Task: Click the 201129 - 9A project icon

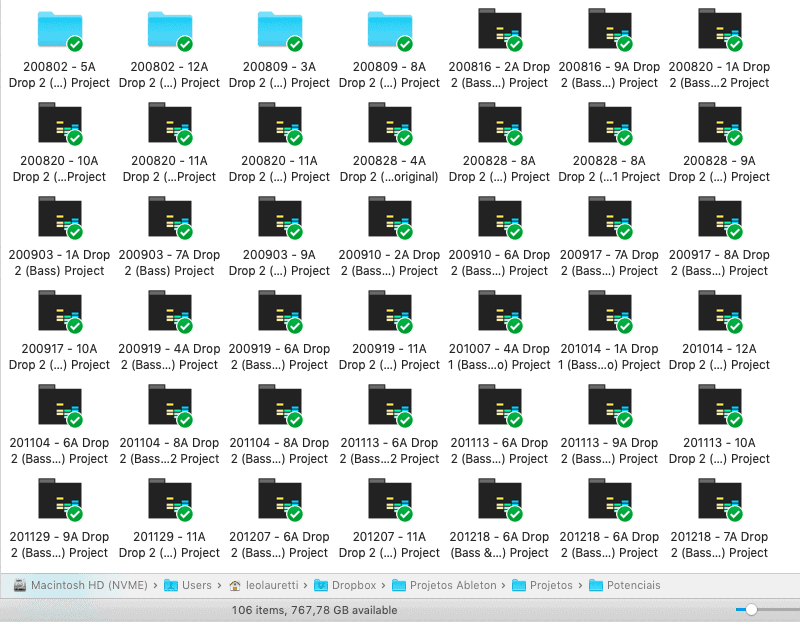Action: [59, 499]
